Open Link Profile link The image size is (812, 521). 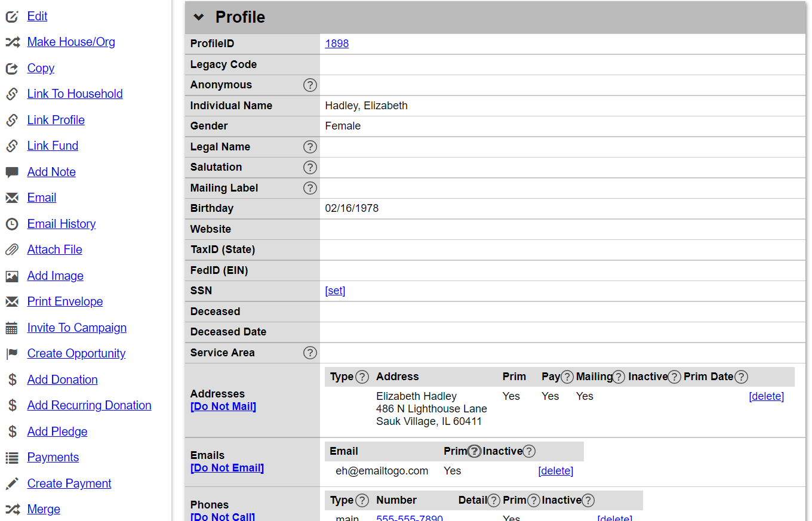(x=56, y=120)
